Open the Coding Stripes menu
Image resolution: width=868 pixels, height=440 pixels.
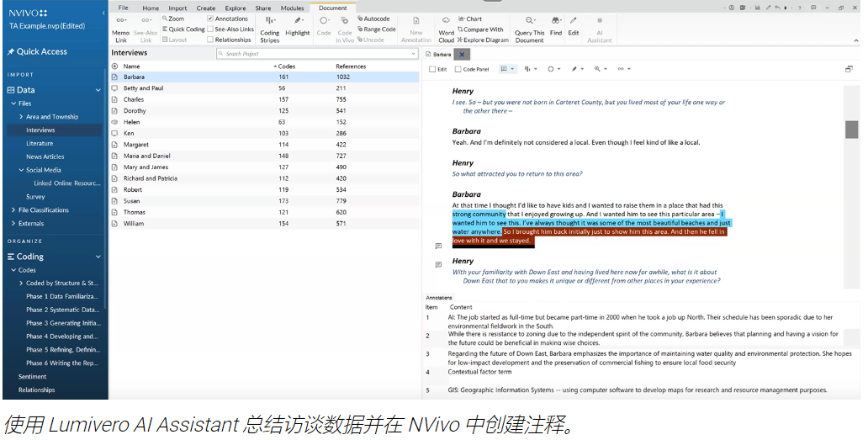pos(270,29)
